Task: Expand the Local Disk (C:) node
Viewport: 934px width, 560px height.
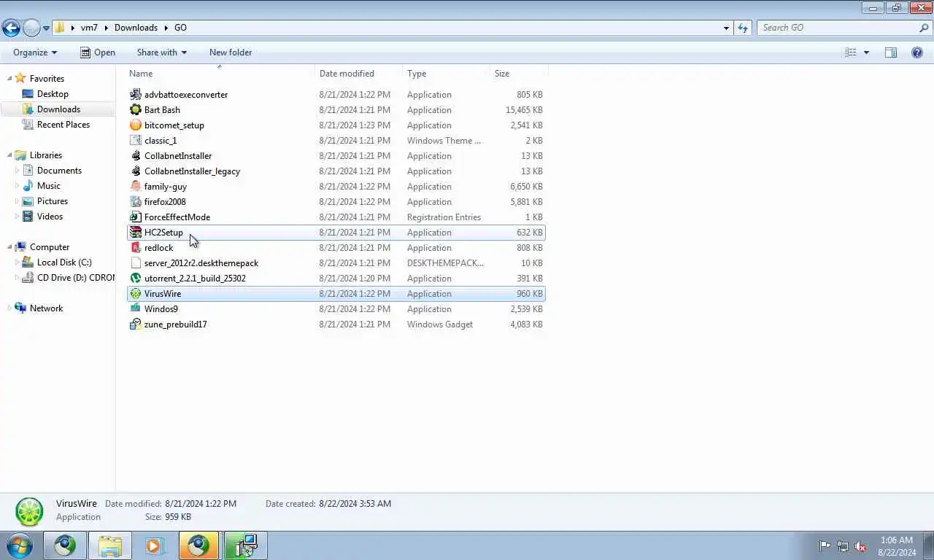Action: pos(18,262)
